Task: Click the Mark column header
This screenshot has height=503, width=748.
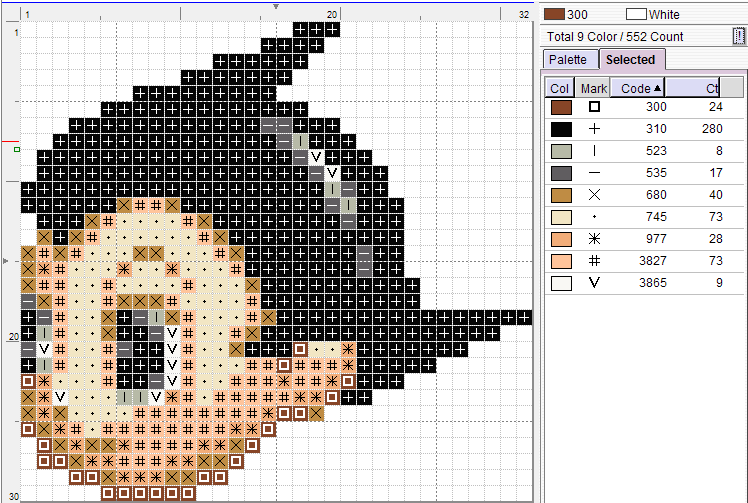Action: tap(594, 88)
